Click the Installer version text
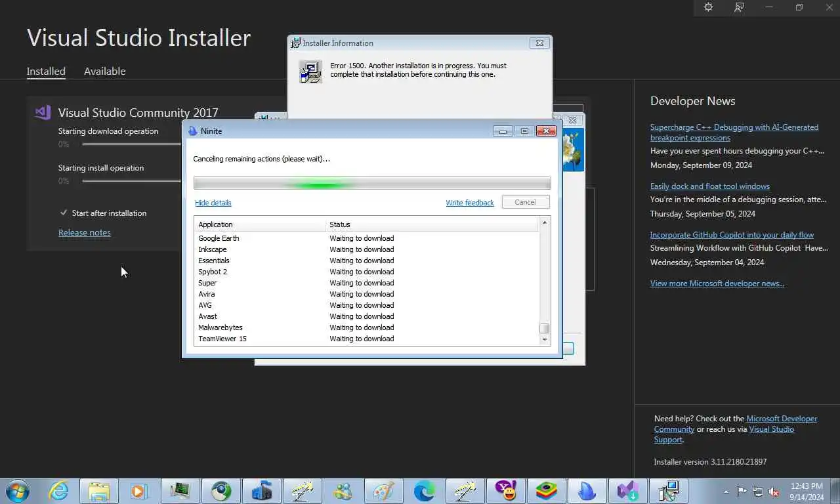The width and height of the screenshot is (840, 504). [710, 462]
